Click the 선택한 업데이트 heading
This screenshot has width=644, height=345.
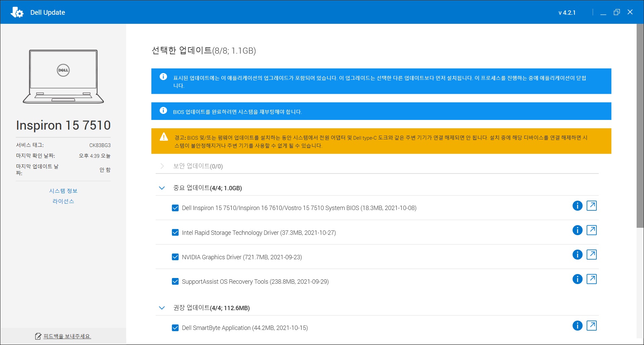pyautogui.click(x=204, y=51)
